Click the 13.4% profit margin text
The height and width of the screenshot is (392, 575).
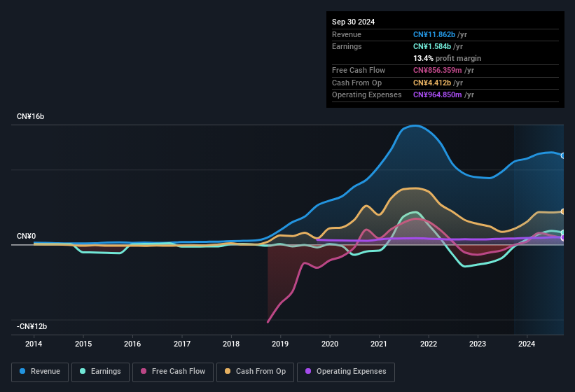[447, 58]
